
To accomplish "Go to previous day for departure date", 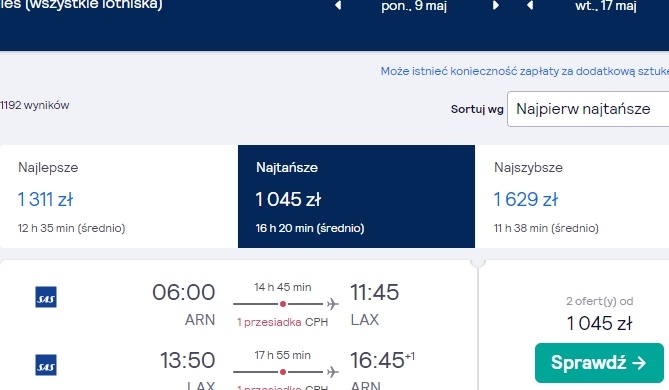I will tap(338, 5).
